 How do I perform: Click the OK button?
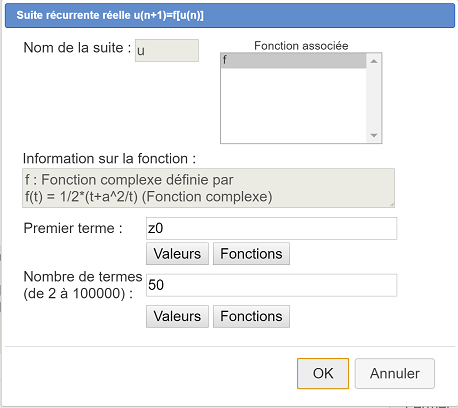point(323,373)
